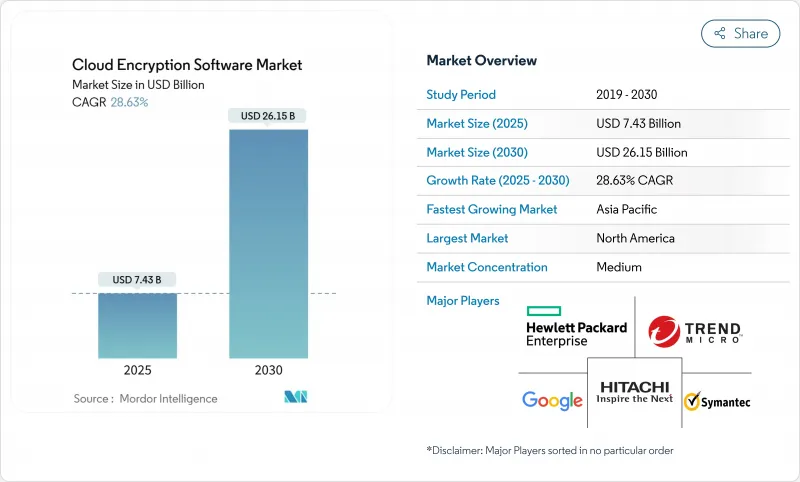
Task: Click the Trend Micro logo
Action: click(x=693, y=331)
